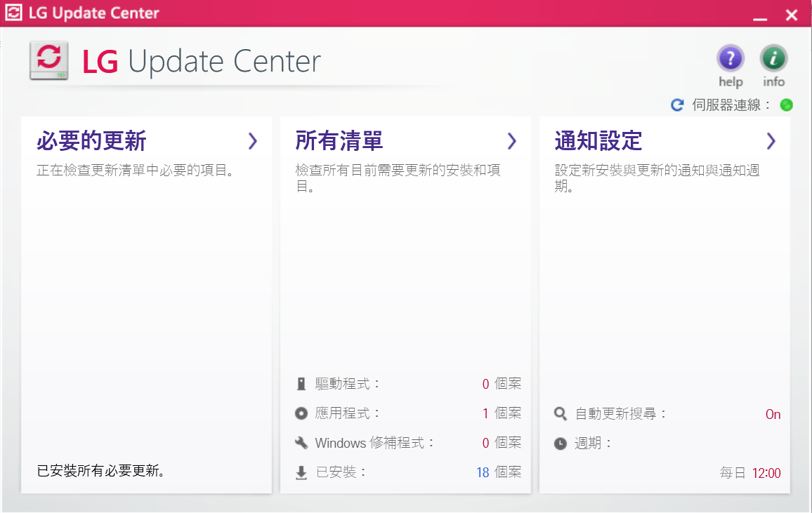Expand the 所有清單 panel arrow
The image size is (812, 513).
pos(512,141)
